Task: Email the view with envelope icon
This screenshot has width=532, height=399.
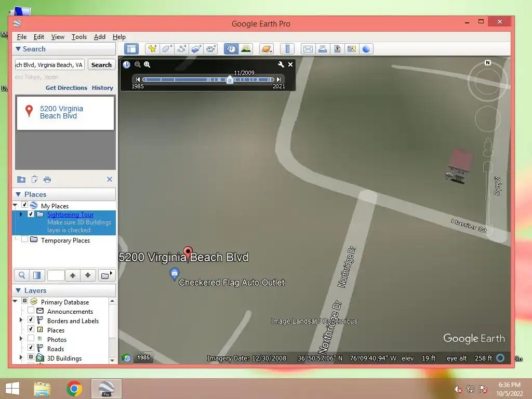Action: coord(308,49)
